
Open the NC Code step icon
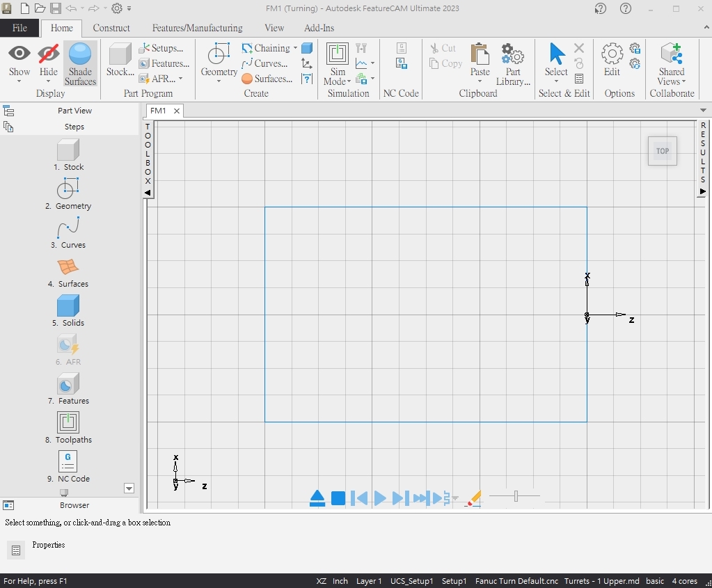[68, 461]
